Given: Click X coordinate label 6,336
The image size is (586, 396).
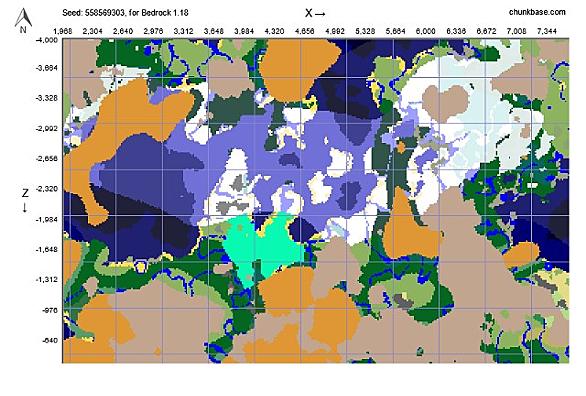Looking at the screenshot, I should coord(456,31).
